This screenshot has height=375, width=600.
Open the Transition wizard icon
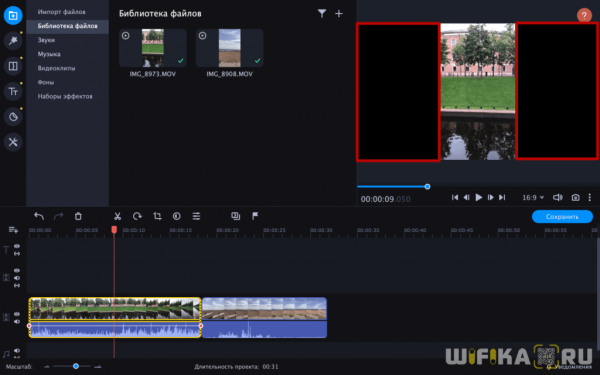coord(235,216)
